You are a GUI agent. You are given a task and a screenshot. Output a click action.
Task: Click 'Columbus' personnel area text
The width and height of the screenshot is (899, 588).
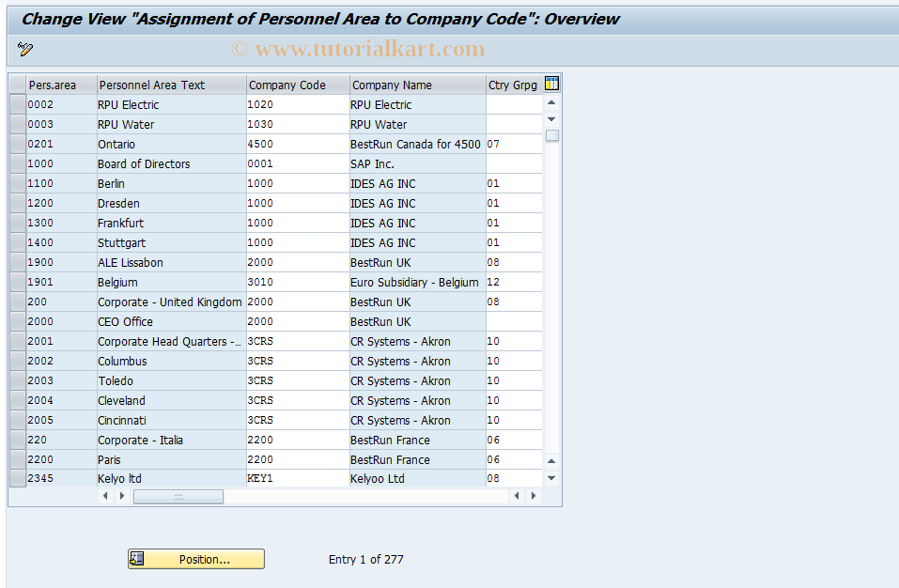click(122, 361)
